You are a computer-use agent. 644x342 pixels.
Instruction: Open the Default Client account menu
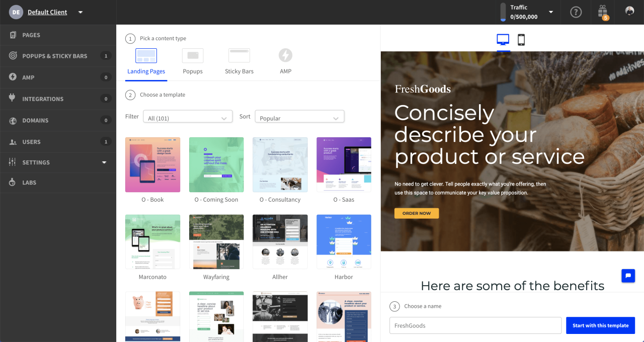47,12
